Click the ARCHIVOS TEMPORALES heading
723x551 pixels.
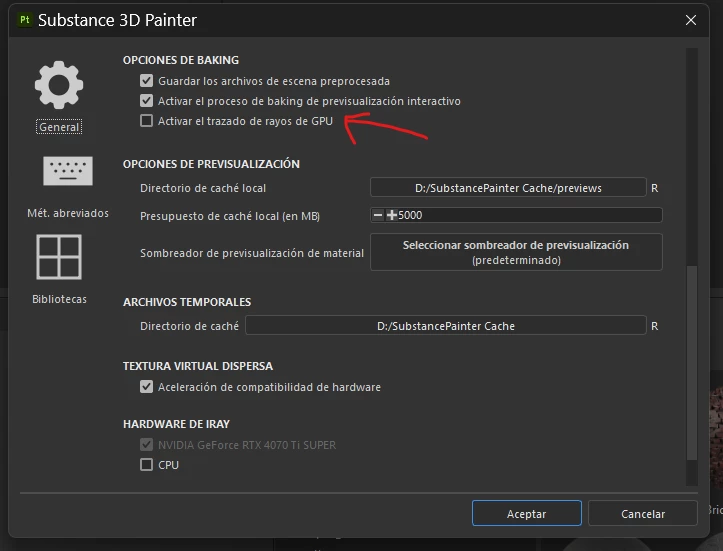[x=187, y=302]
